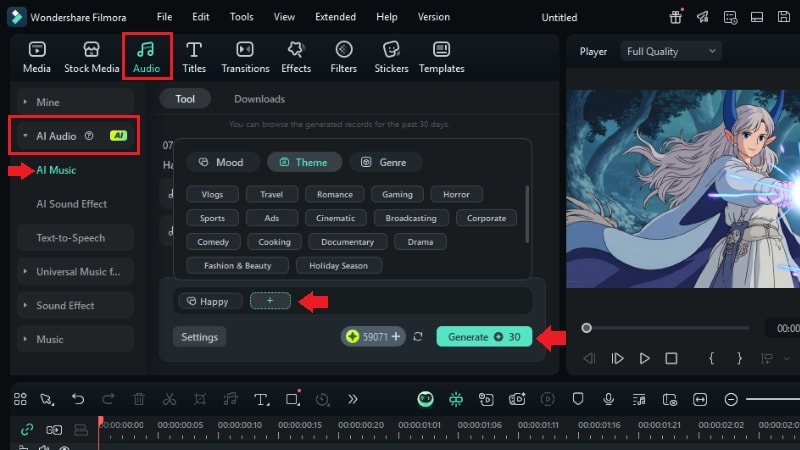Select the Romance theme tag
The image size is (800, 450).
335,194
